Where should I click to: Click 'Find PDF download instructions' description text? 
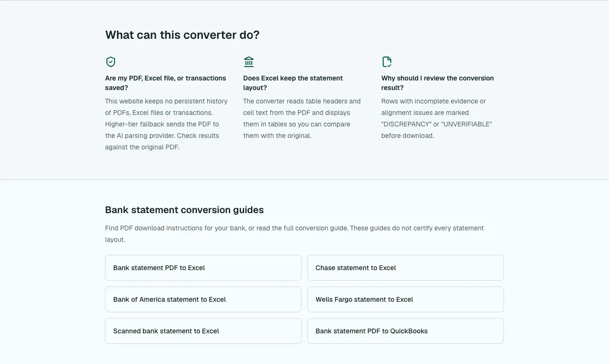[294, 234]
